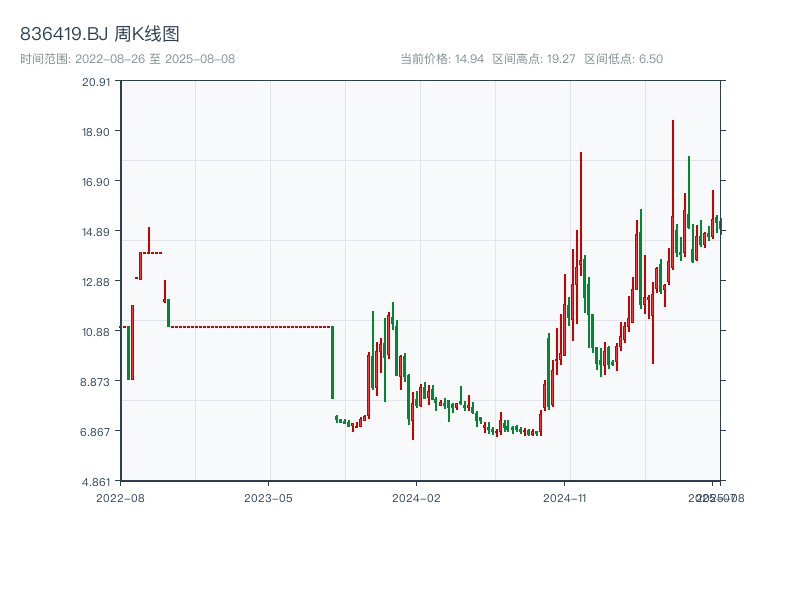800x600 pixels.
Task: Click the long green candle ending the dotted flat line
Action: point(333,362)
